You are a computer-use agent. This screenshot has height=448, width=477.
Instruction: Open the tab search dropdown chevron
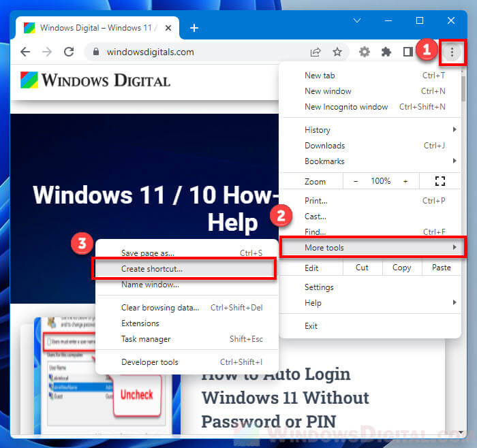point(356,21)
